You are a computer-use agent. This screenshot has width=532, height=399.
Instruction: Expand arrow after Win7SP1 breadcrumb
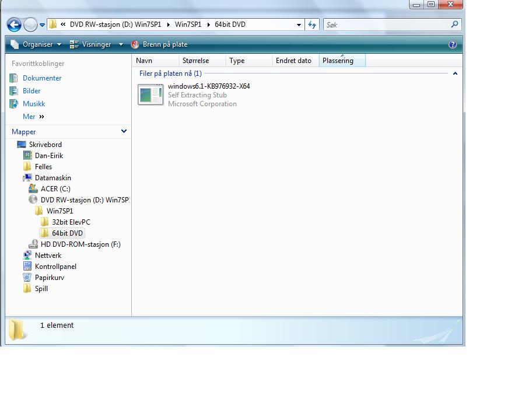tap(208, 24)
